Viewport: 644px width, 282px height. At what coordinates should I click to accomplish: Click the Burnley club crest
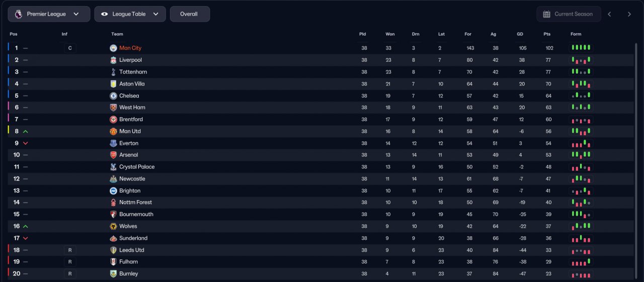tap(113, 274)
